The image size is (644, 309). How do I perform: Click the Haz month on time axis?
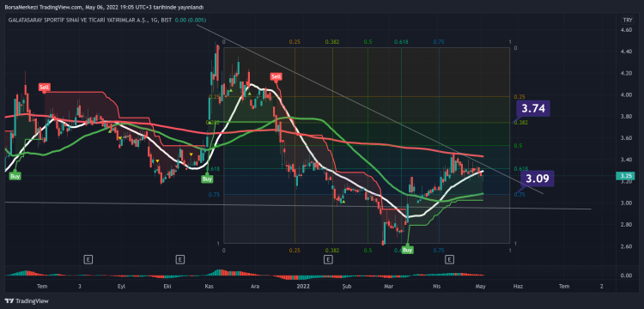[x=519, y=287]
